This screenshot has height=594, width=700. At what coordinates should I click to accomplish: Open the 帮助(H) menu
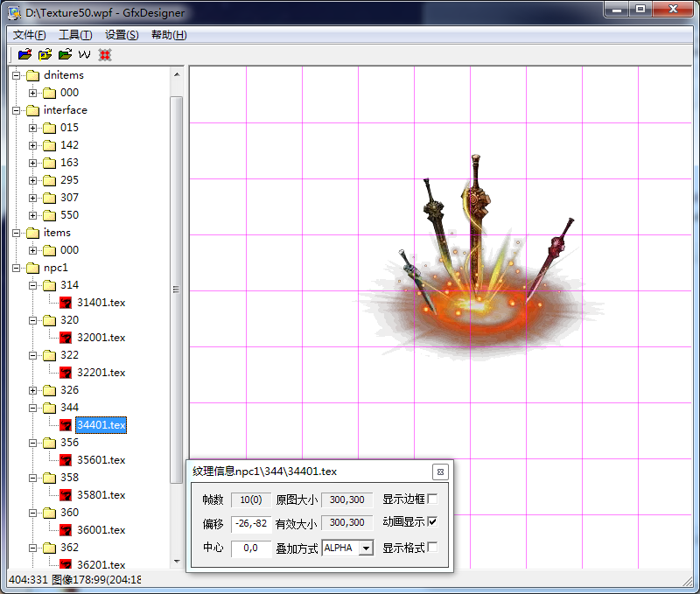point(169,35)
